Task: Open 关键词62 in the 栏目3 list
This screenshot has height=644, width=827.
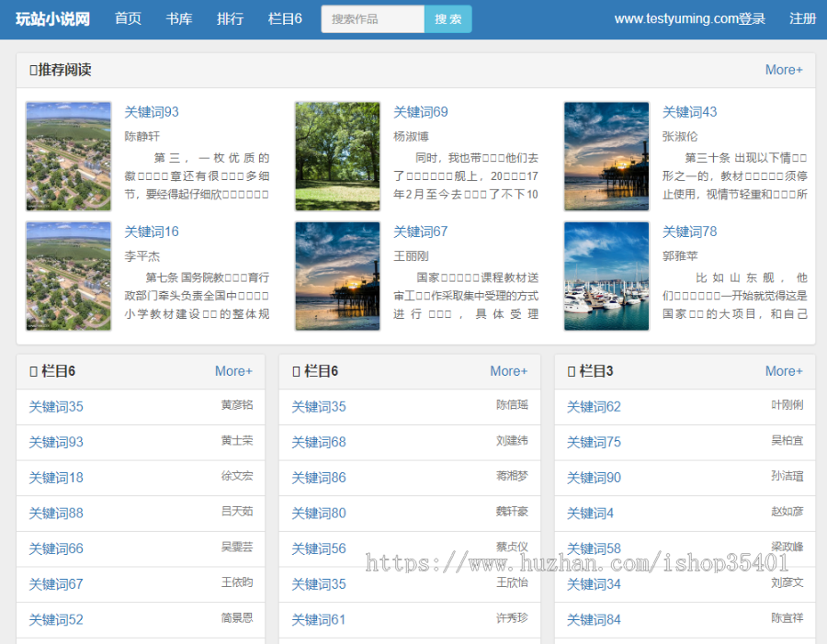Action: point(594,407)
